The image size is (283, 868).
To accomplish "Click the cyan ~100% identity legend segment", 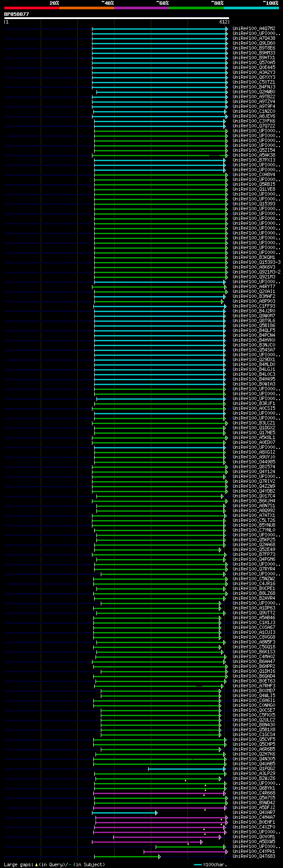I will (x=251, y=8).
